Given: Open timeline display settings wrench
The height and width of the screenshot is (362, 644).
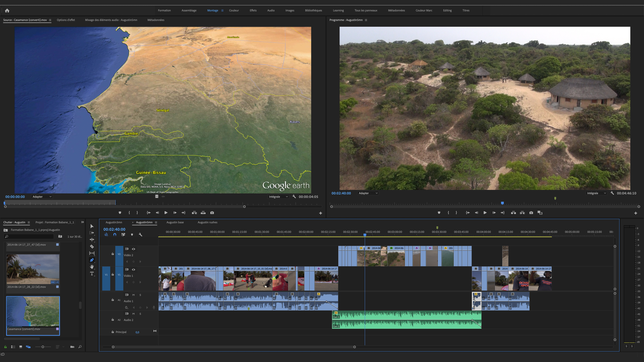Looking at the screenshot, I should pyautogui.click(x=141, y=235).
